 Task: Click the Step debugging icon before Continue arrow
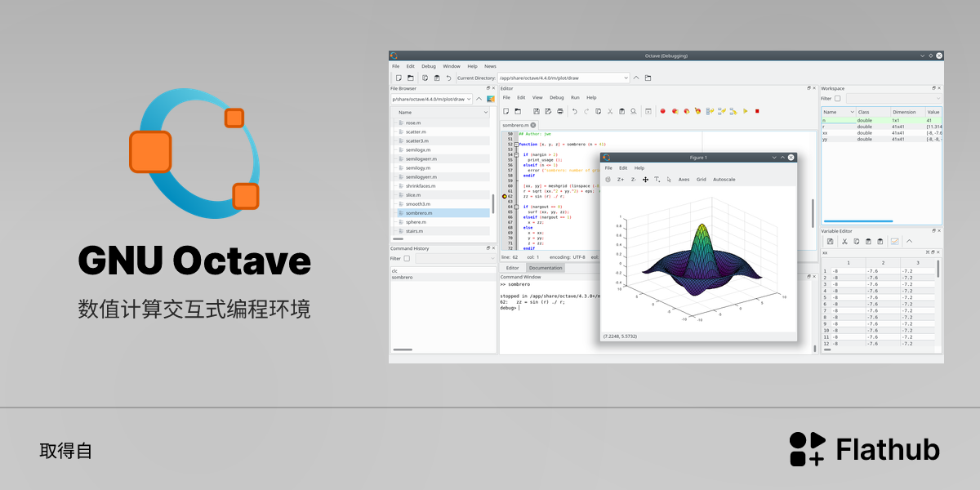coord(733,111)
